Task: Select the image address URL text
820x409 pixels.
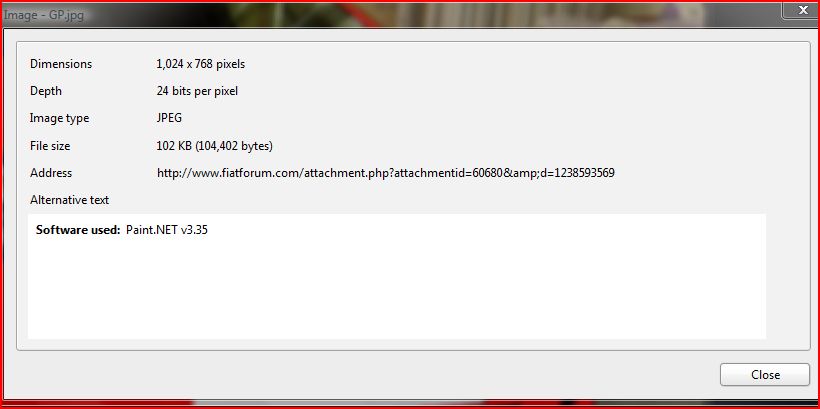Action: point(385,173)
